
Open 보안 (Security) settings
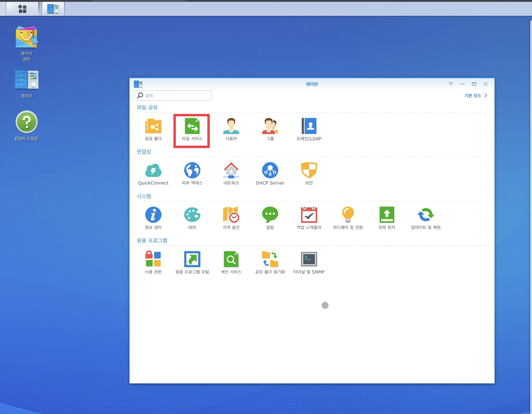[x=309, y=174]
